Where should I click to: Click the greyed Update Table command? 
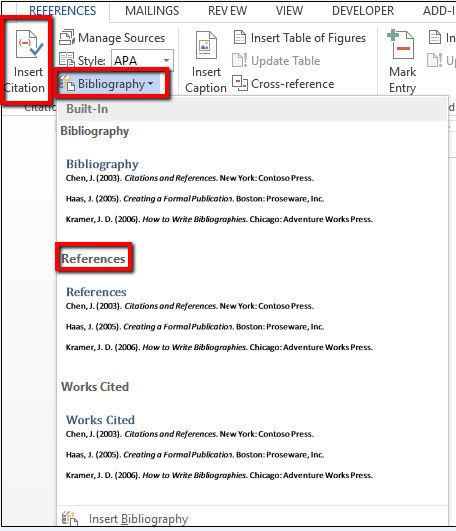(x=276, y=61)
